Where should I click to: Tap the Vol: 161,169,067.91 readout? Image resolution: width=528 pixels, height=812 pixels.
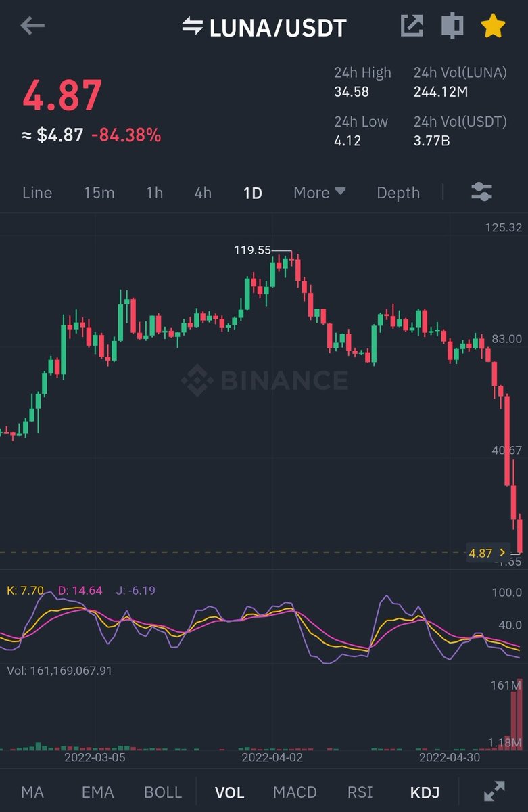click(x=59, y=671)
